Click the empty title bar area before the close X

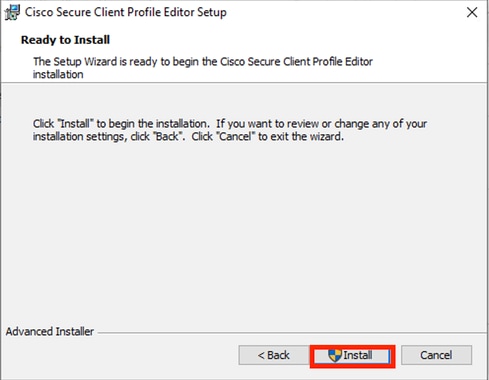click(343, 12)
